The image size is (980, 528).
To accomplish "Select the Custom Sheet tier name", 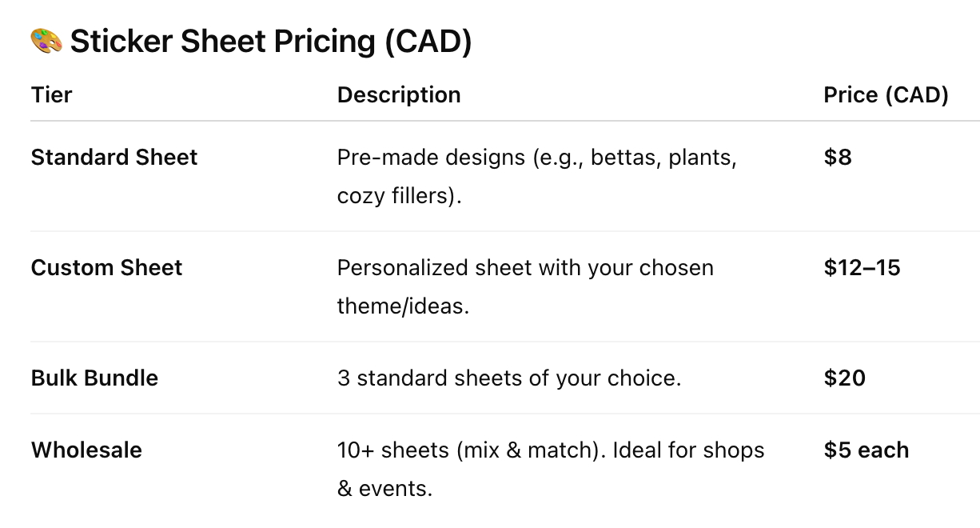I will click(x=106, y=268).
